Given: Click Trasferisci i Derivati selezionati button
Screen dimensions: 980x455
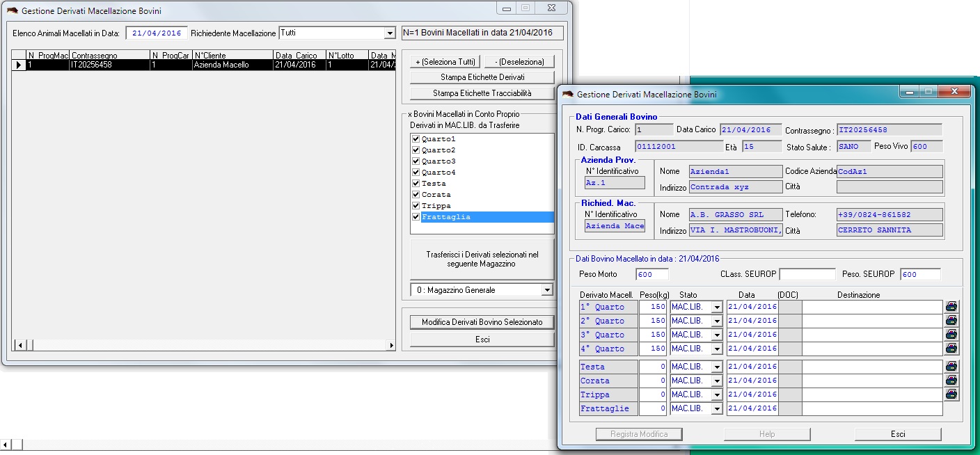Looking at the screenshot, I should tap(482, 260).
